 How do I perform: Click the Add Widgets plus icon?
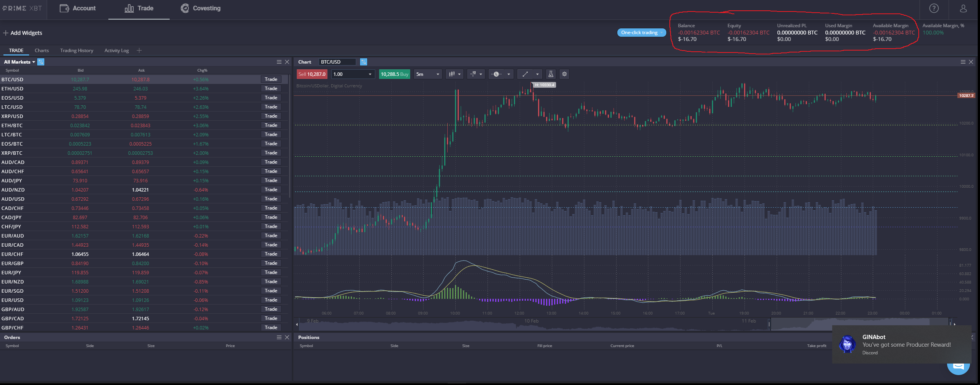tap(6, 33)
